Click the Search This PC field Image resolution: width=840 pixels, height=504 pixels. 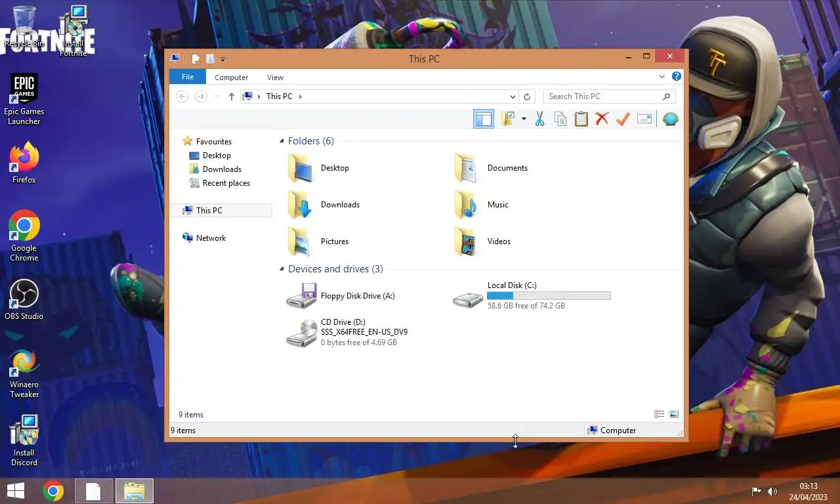click(x=610, y=96)
